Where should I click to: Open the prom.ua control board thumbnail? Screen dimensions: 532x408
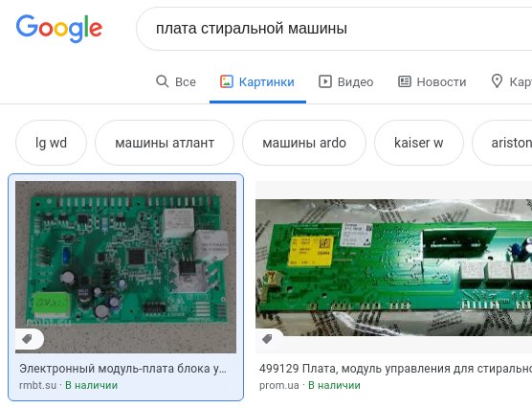pyautogui.click(x=393, y=267)
